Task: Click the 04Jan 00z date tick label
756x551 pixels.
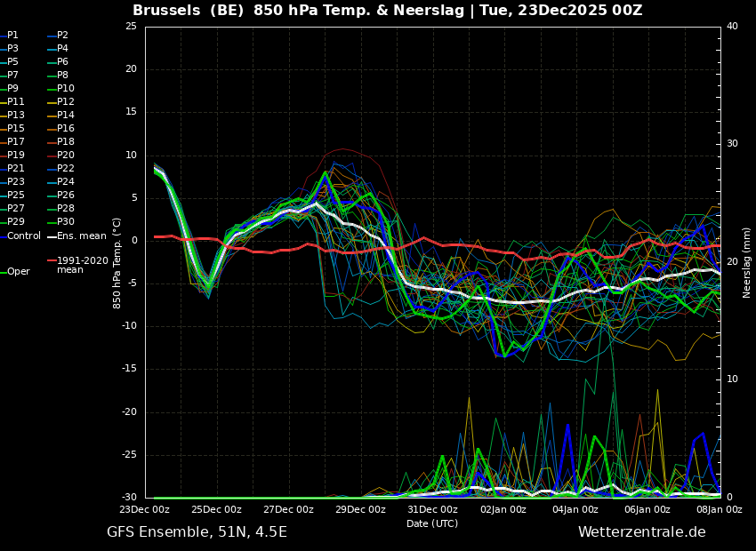Action: point(575,509)
